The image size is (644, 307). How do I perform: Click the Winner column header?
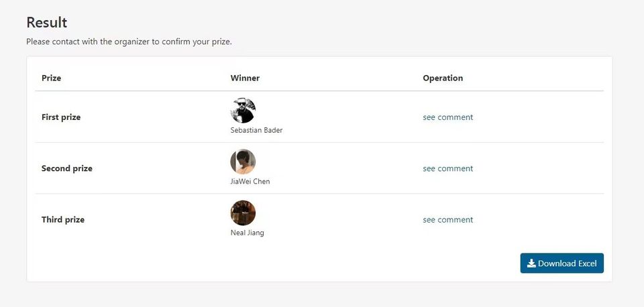[x=245, y=78]
